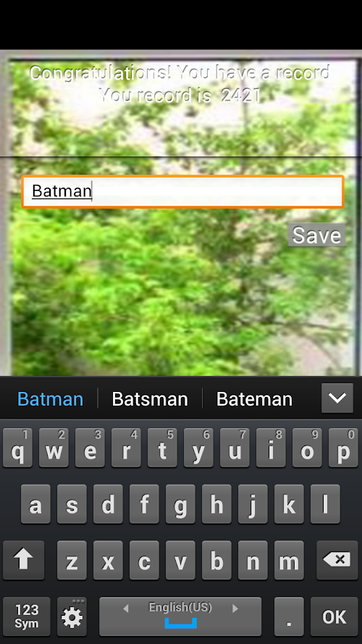The width and height of the screenshot is (362, 644).
Task: Select the Bateman suggestion
Action: (254, 399)
